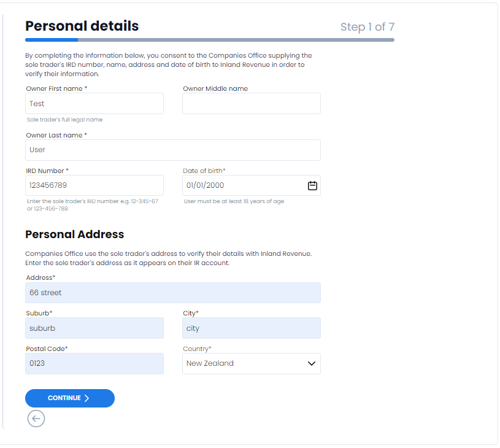Click the Owner First name label
This screenshot has height=448, width=500.
56,88
